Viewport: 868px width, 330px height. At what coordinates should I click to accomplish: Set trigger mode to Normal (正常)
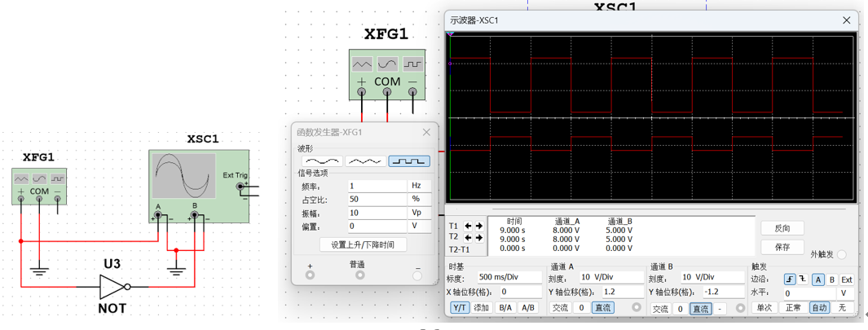(793, 308)
